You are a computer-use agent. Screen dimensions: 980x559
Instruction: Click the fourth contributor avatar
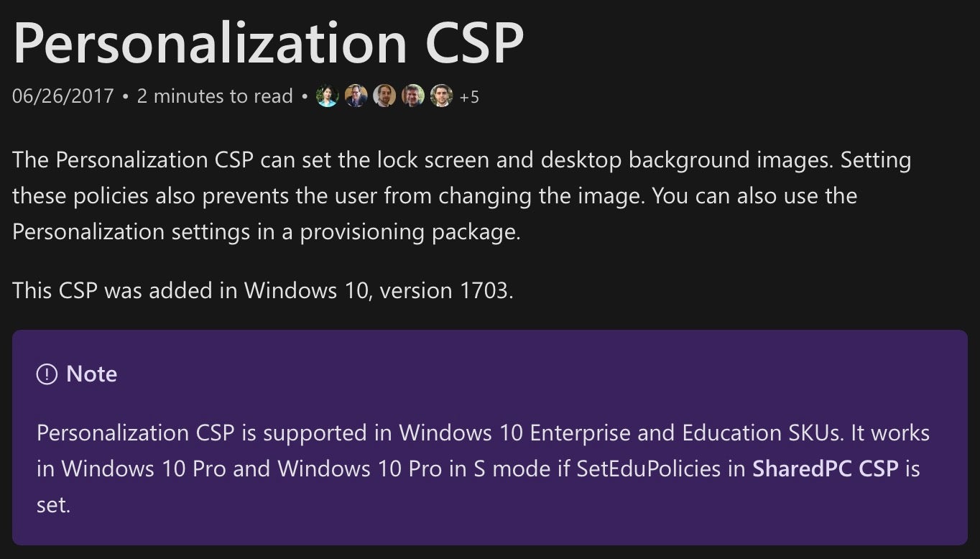(x=413, y=96)
